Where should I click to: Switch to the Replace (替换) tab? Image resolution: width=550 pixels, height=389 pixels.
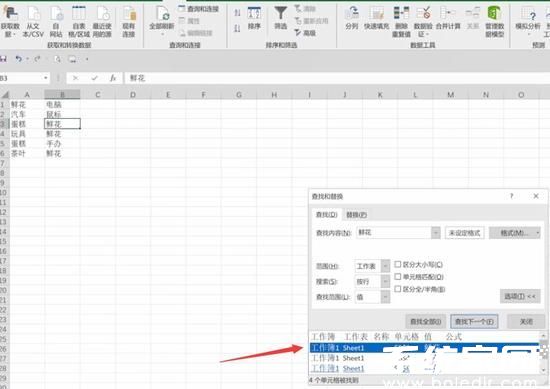click(x=356, y=214)
